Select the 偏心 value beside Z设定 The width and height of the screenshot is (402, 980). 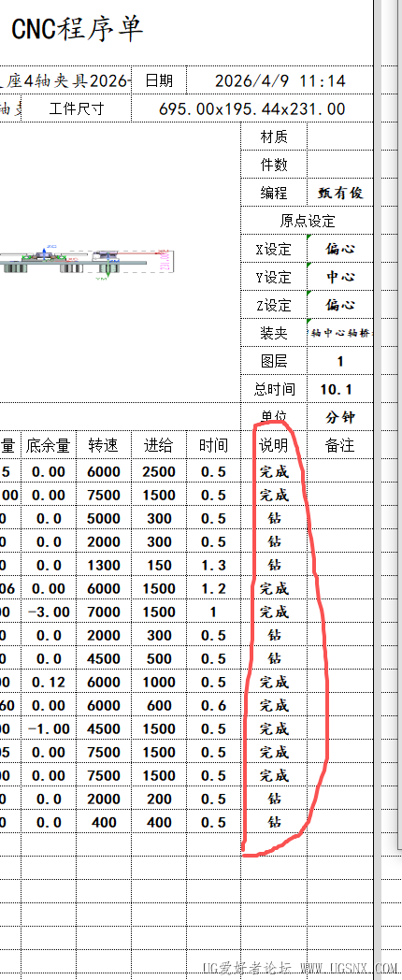[340, 306]
